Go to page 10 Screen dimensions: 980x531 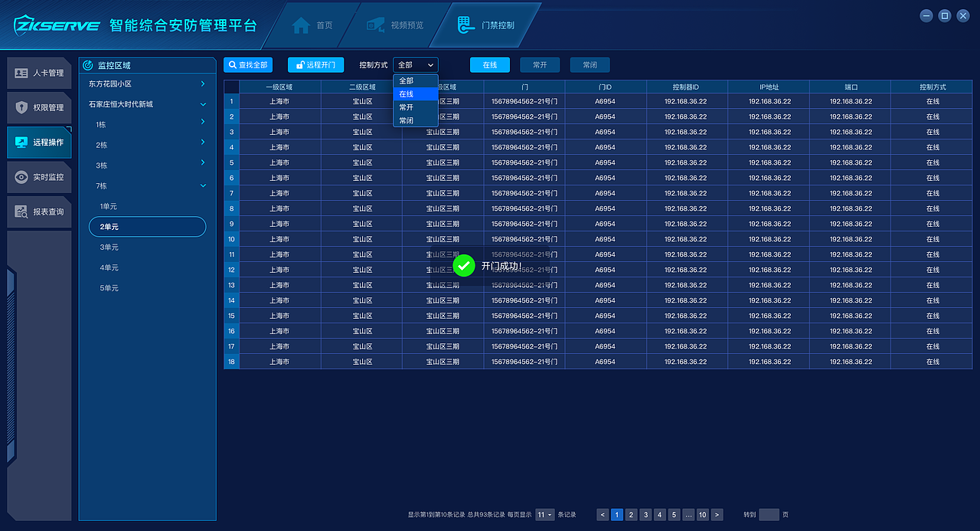[x=702, y=515]
